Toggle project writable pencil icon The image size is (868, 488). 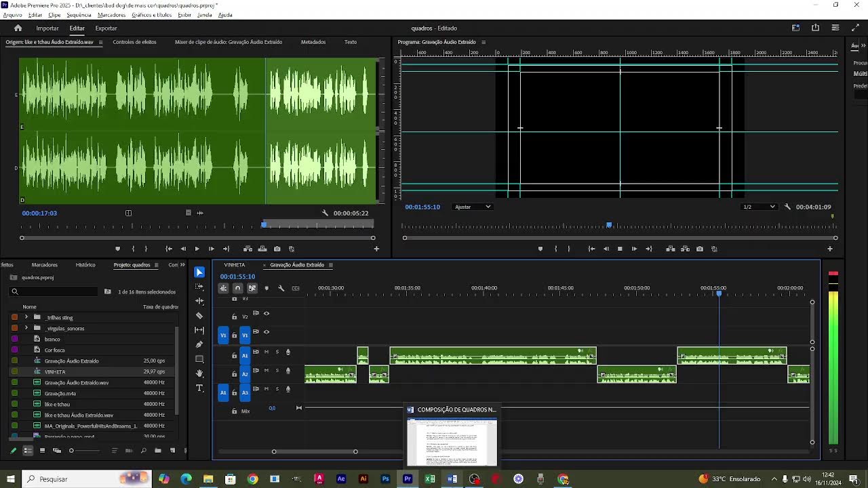pyautogui.click(x=13, y=450)
